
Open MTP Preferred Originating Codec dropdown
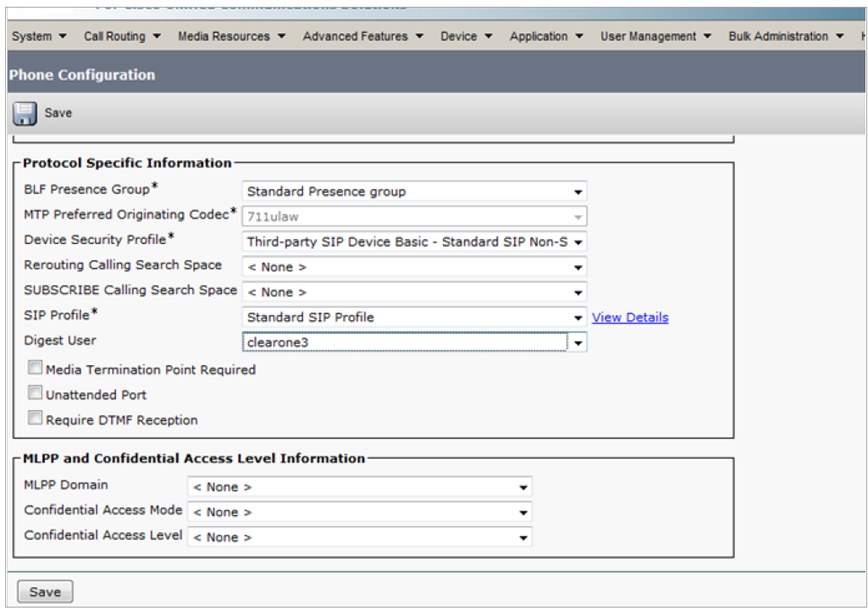coord(414,217)
